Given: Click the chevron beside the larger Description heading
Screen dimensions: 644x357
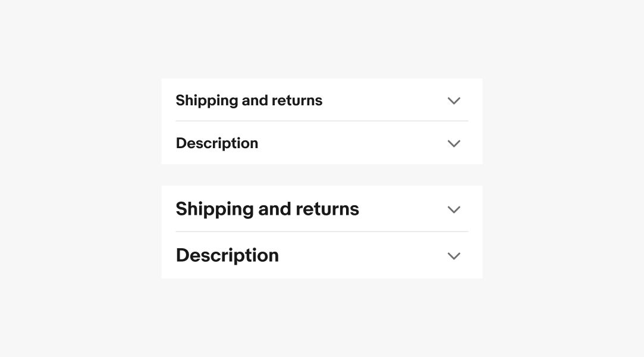Looking at the screenshot, I should pyautogui.click(x=454, y=256).
